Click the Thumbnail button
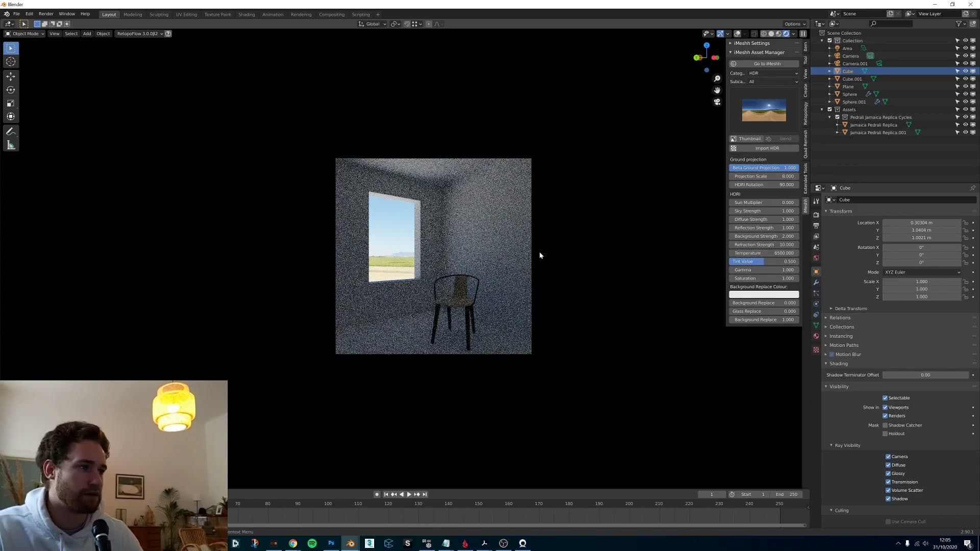Viewport: 980px width, 551px height. [x=746, y=139]
